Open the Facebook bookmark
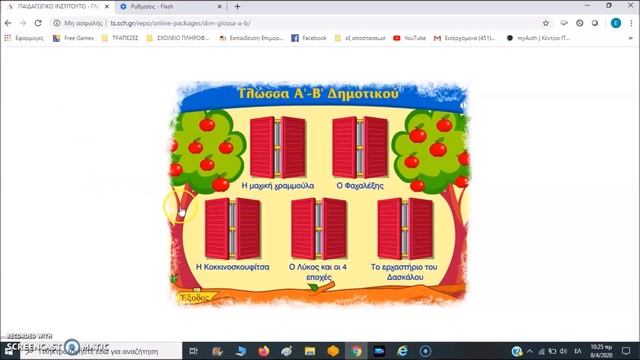 [x=309, y=38]
